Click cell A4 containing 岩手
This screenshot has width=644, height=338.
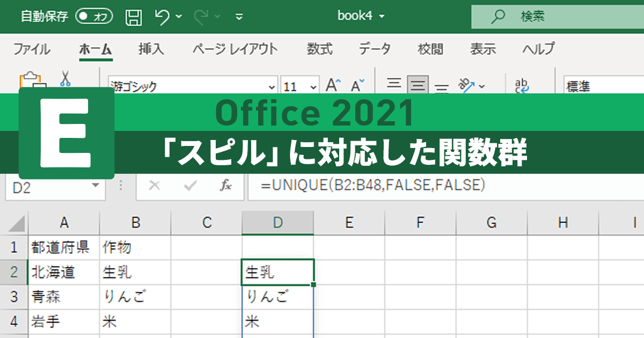pos(64,321)
